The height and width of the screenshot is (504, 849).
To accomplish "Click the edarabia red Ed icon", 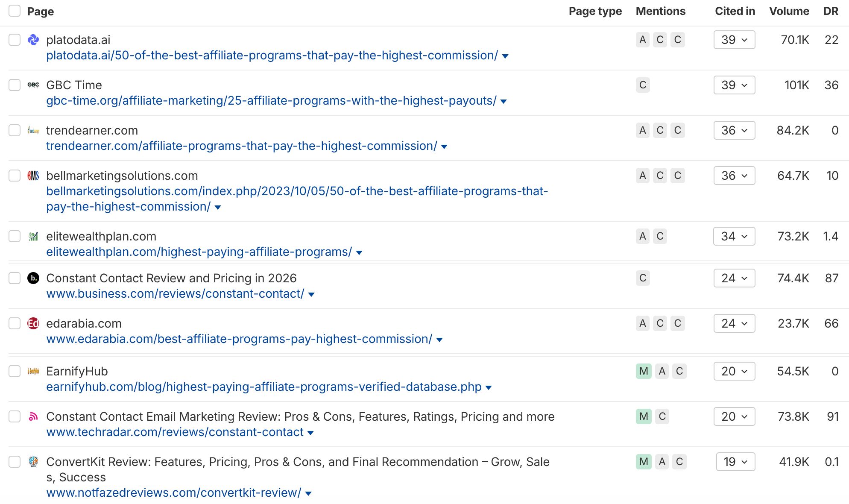I will click(34, 323).
